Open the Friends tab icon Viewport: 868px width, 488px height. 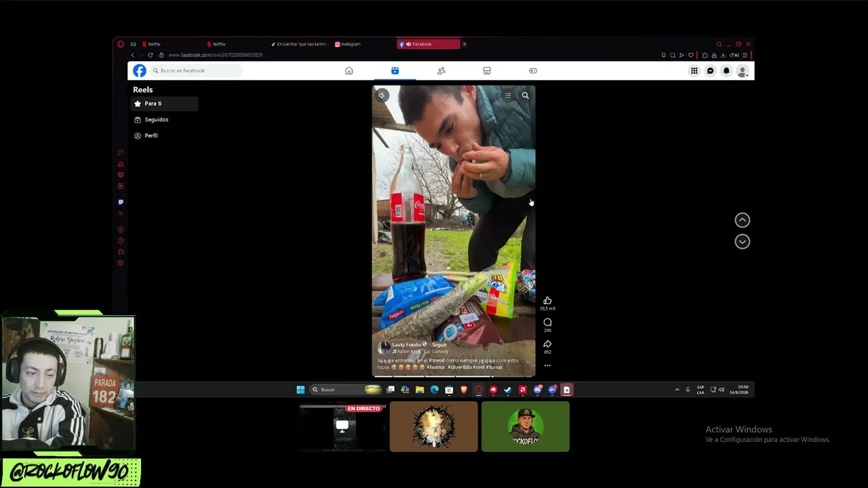tap(441, 70)
